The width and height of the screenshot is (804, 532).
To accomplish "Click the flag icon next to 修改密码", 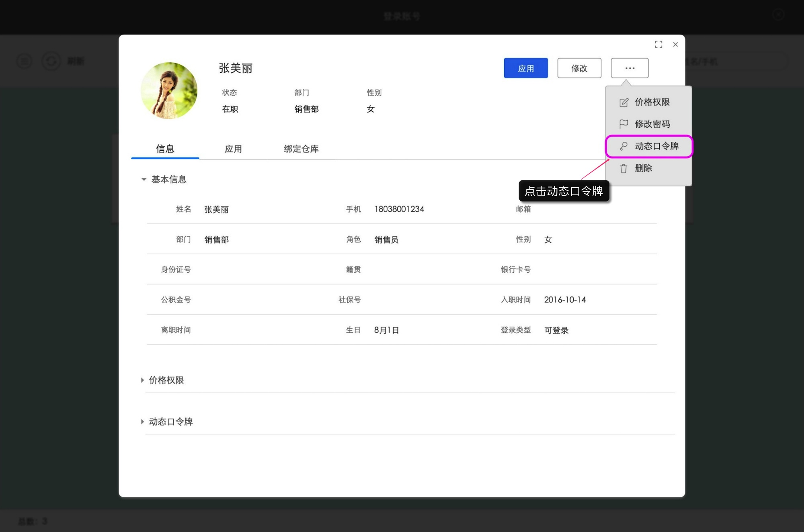I will pos(624,124).
